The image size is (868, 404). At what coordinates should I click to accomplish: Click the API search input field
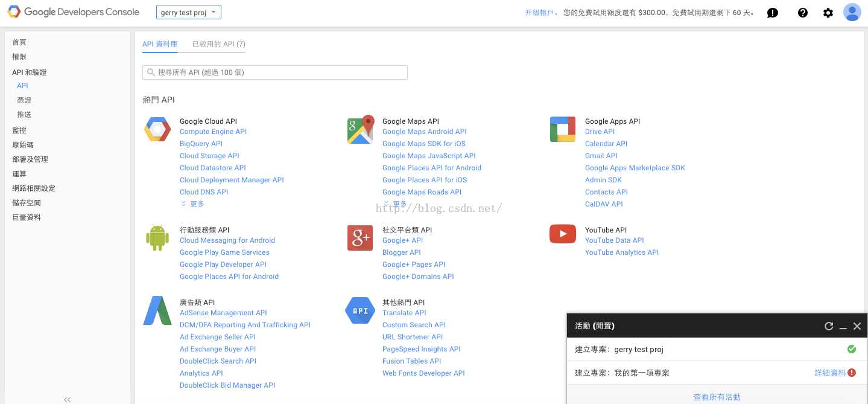pyautogui.click(x=274, y=72)
